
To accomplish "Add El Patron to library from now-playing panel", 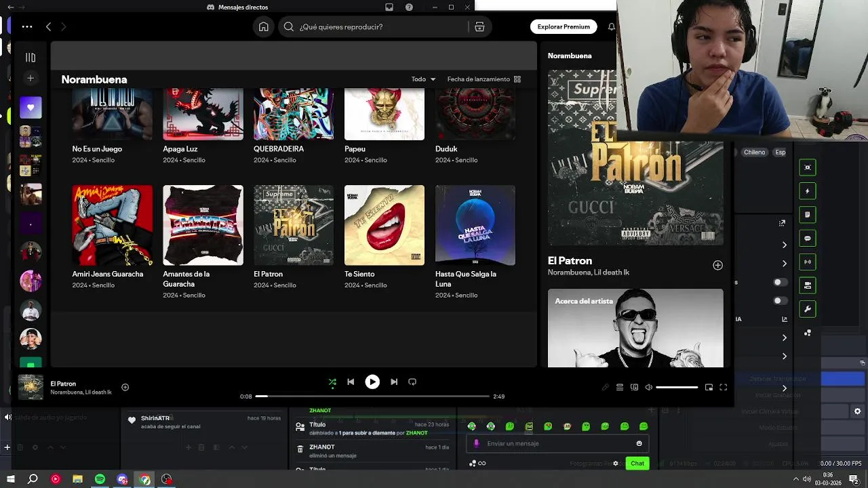I will (717, 265).
